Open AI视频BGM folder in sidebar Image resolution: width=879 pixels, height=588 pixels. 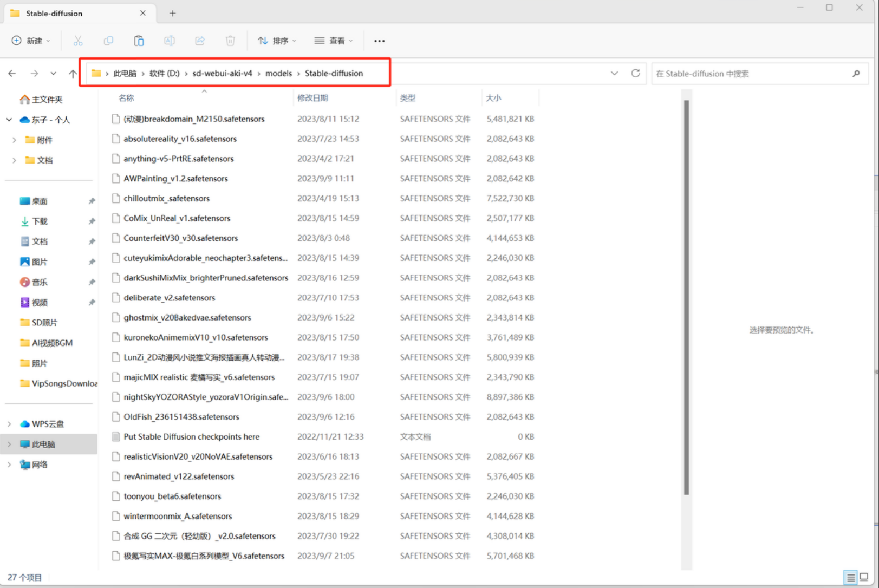46,343
